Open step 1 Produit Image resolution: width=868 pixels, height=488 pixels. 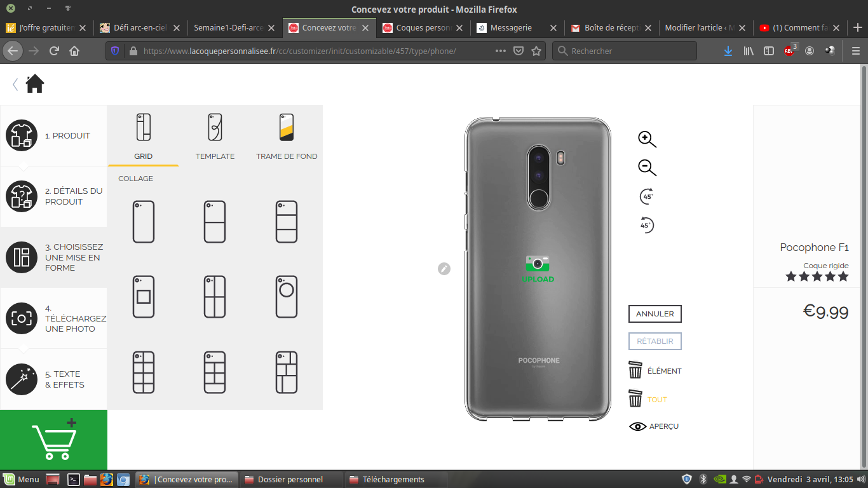pos(53,135)
